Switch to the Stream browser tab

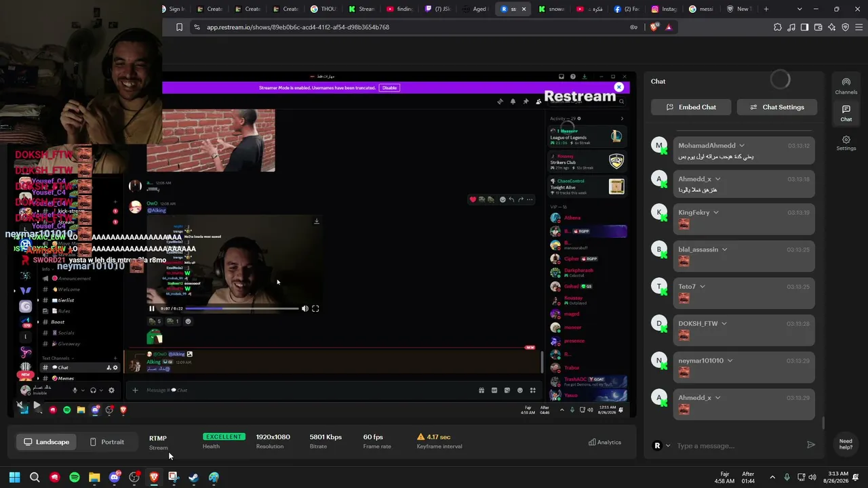[361, 9]
